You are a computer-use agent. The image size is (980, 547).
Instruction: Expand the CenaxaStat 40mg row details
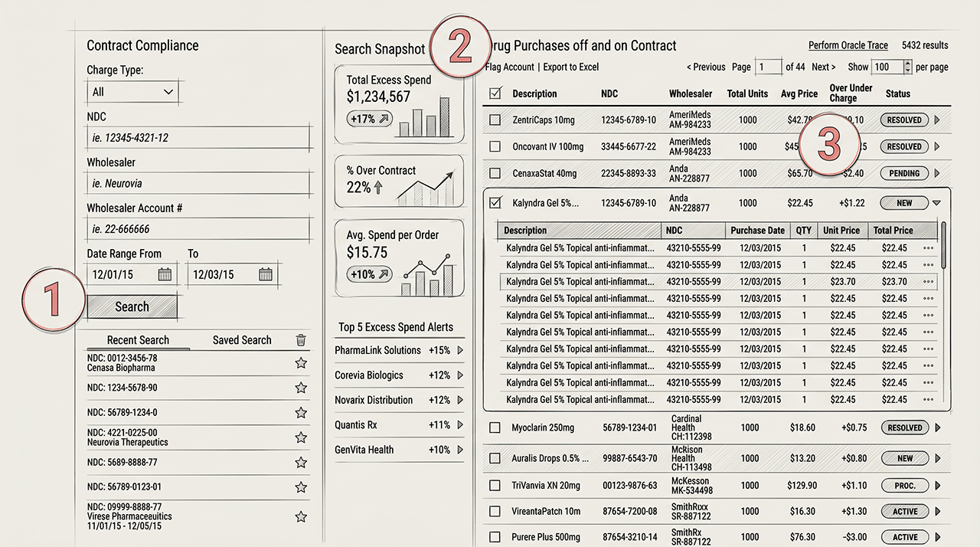937,174
